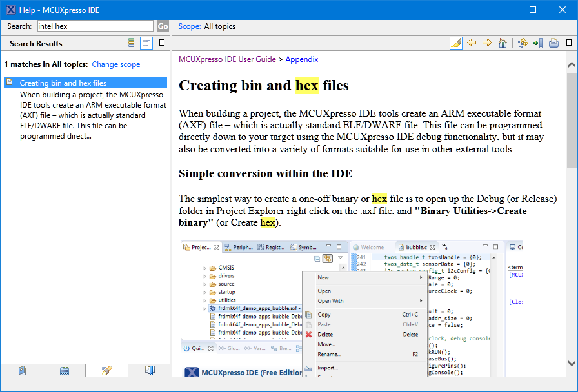Maximize the Help window
578x392 pixels.
(x=533, y=10)
